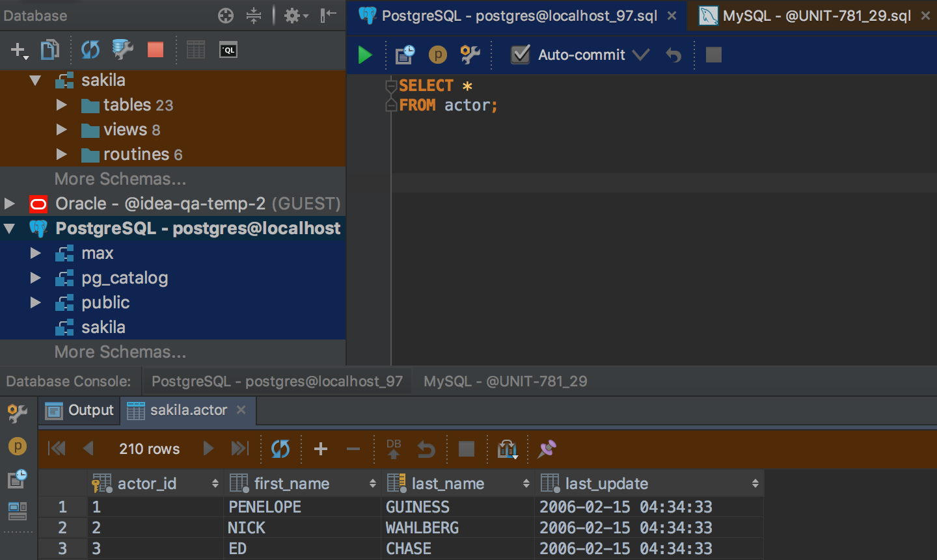Open the export/dump data dropdown icon
Image resolution: width=937 pixels, height=560 pixels.
click(x=507, y=449)
